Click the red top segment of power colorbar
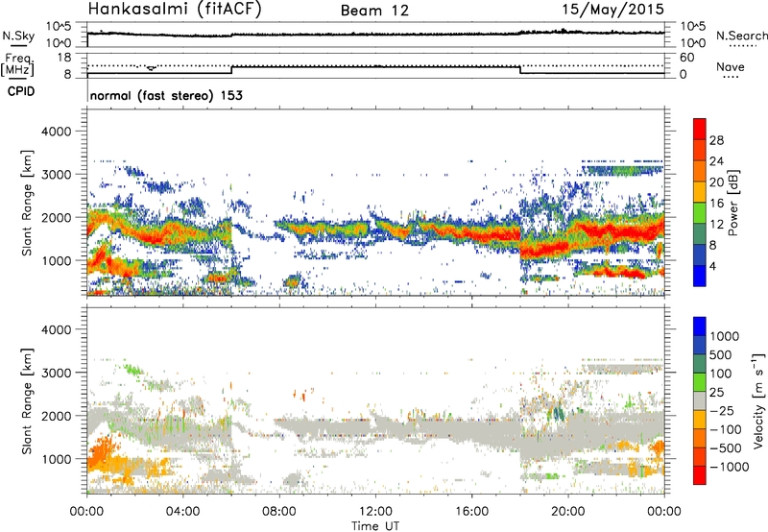This screenshot has height=532, width=768. tap(700, 129)
